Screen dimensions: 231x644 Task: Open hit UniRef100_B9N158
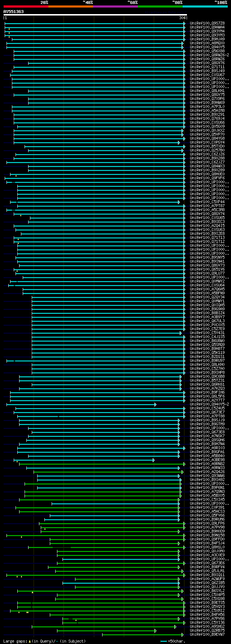point(207,535)
